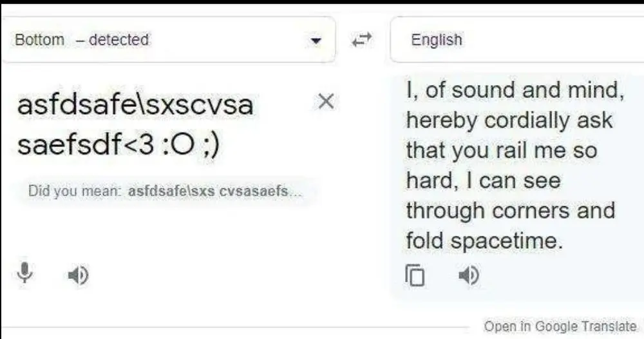Clear the source text with the X

pos(326,101)
